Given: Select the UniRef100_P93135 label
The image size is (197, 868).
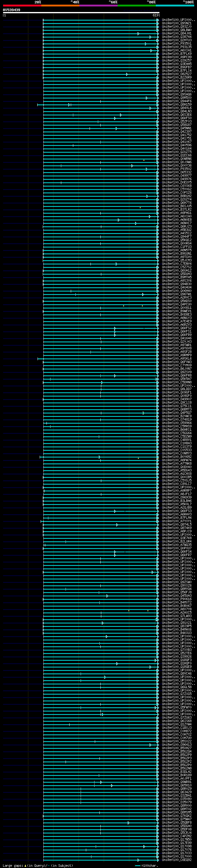Looking at the screenshot, I should tap(177, 47).
